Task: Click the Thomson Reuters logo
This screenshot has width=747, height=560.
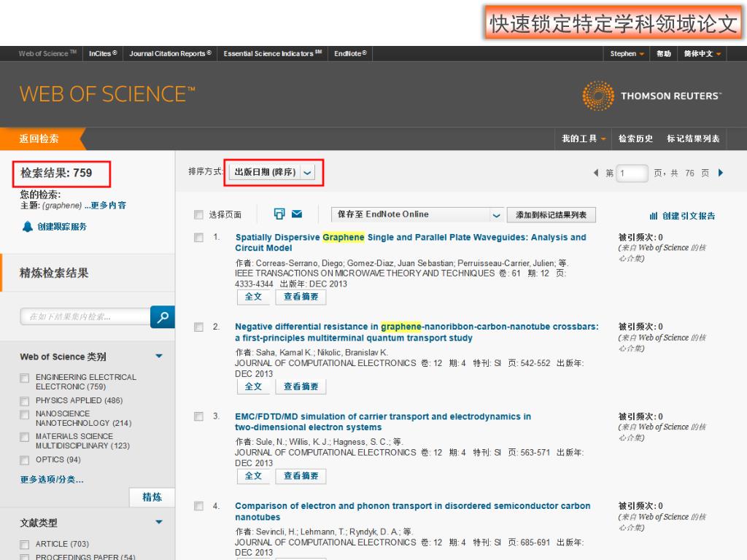Action: tap(651, 96)
